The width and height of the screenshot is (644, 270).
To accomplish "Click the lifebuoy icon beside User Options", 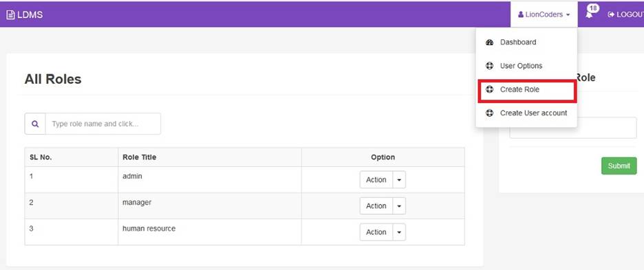I will [489, 66].
